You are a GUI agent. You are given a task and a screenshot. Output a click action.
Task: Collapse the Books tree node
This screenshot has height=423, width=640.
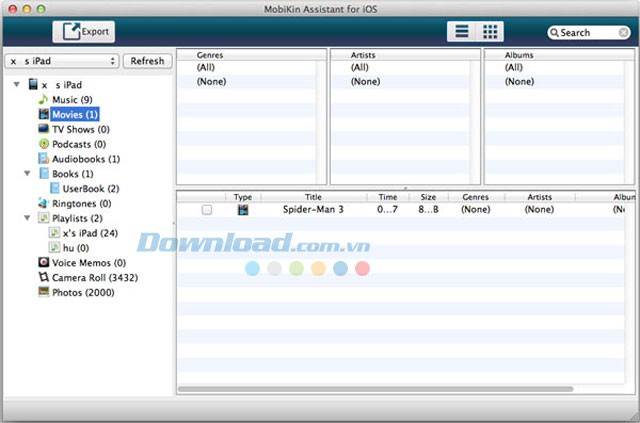click(27, 173)
